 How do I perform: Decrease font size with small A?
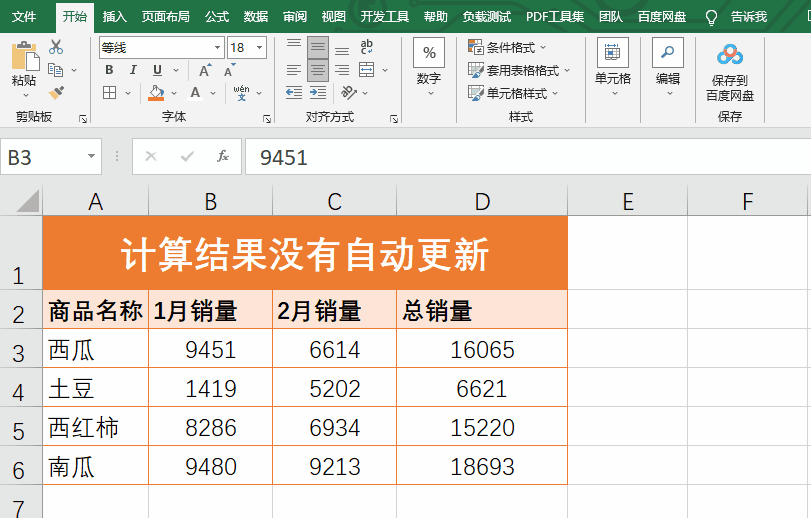point(229,70)
